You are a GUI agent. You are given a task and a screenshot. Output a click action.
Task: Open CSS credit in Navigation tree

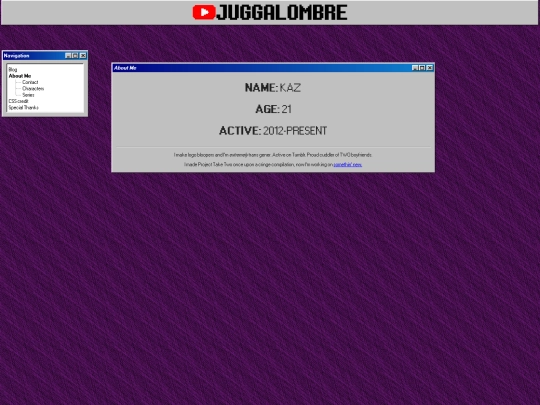click(x=18, y=101)
